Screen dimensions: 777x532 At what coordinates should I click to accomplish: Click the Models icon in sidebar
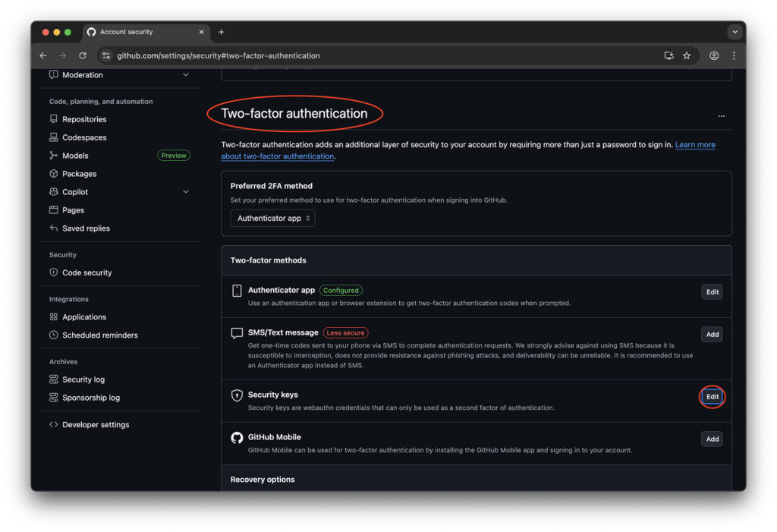[x=54, y=156]
